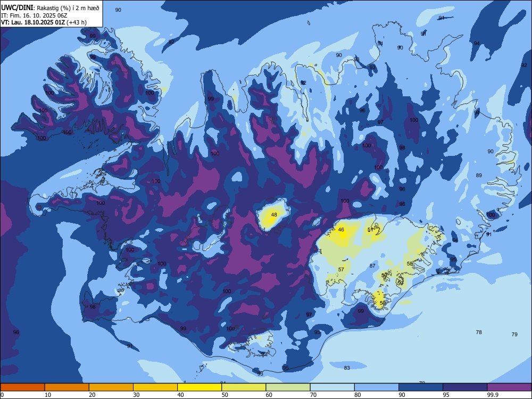The width and height of the screenshot is (532, 399).
Task: Pick the 50–60 yellow-green legend swatch
Action: [x=244, y=387]
